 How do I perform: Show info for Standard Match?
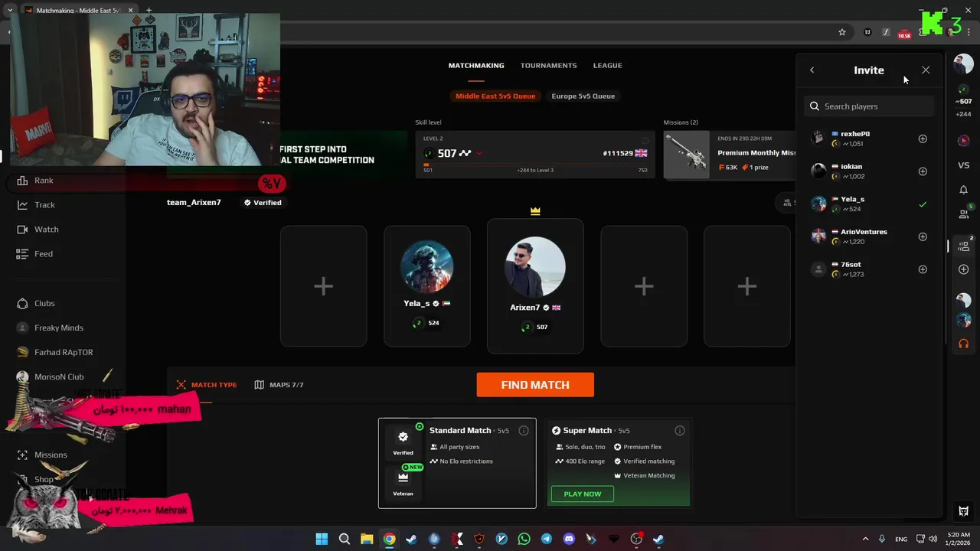point(524,431)
